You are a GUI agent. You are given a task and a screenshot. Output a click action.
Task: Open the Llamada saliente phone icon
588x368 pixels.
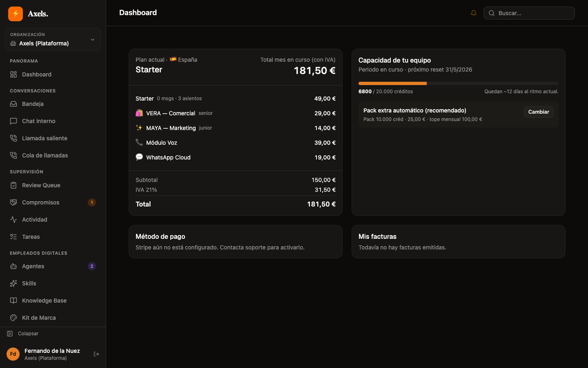tap(13, 138)
